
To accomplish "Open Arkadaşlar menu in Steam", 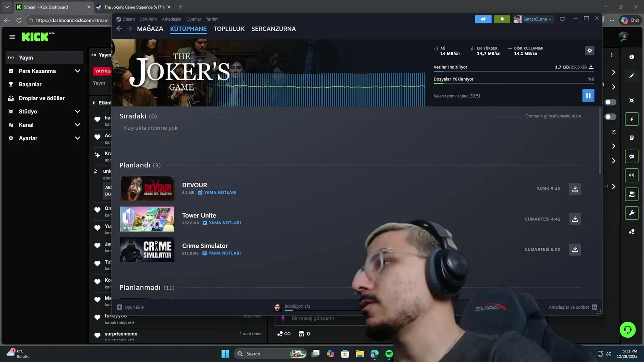I will 172,19.
